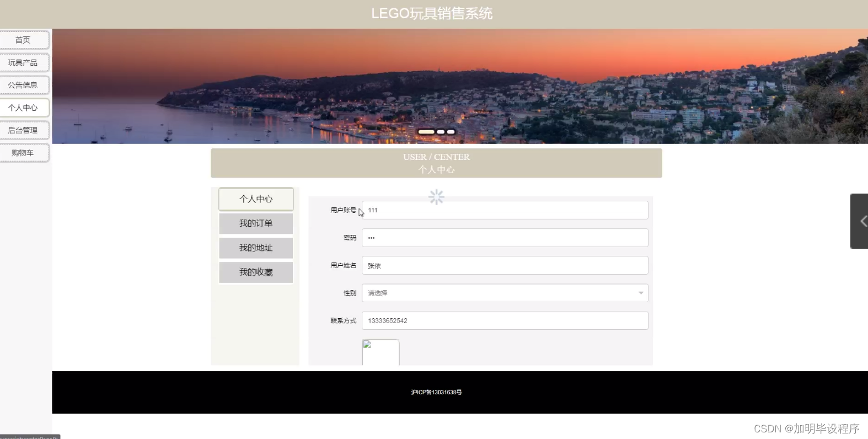Screen dimensions: 868x439
Task: Open 购物车 in the sidebar
Action: coord(24,153)
